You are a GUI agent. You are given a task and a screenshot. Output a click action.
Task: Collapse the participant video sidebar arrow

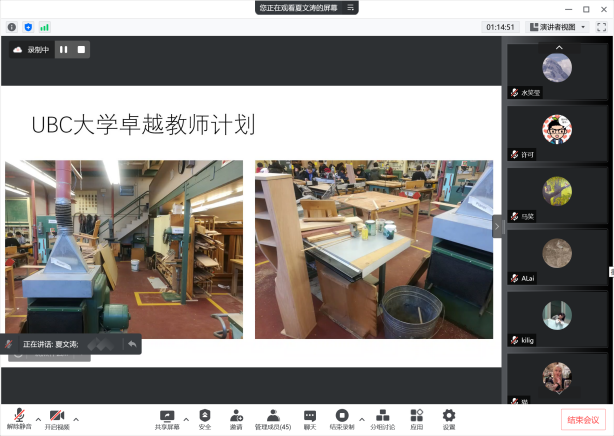tap(497, 226)
